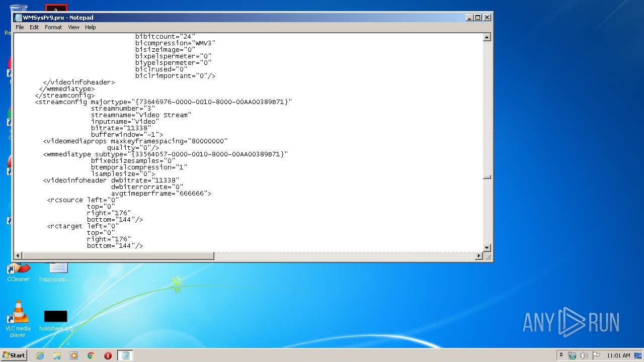Image resolution: width=644 pixels, height=362 pixels.
Task: Click the volume speaker tray icon
Action: click(x=584, y=355)
